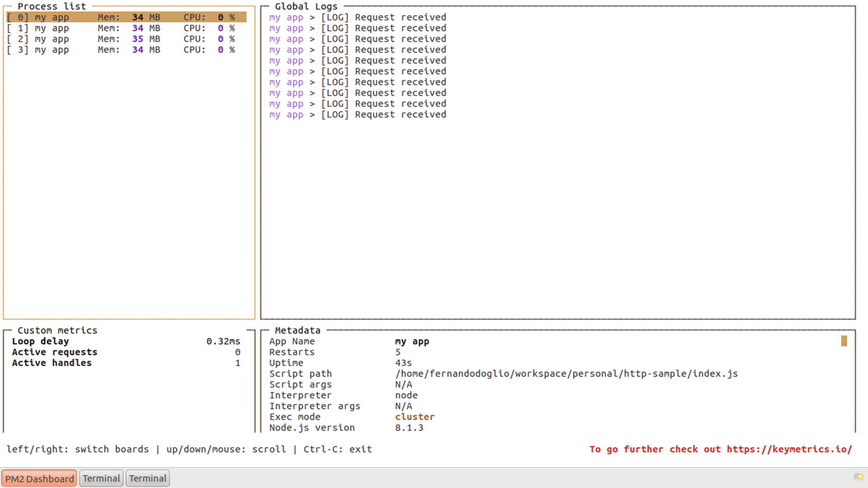This screenshot has height=488, width=868.
Task: Click the Active handles metric
Action: (126, 363)
